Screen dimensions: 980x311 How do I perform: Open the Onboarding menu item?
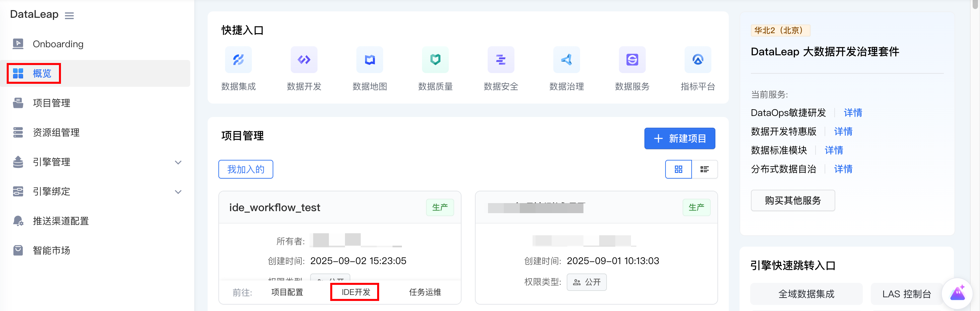point(95,44)
